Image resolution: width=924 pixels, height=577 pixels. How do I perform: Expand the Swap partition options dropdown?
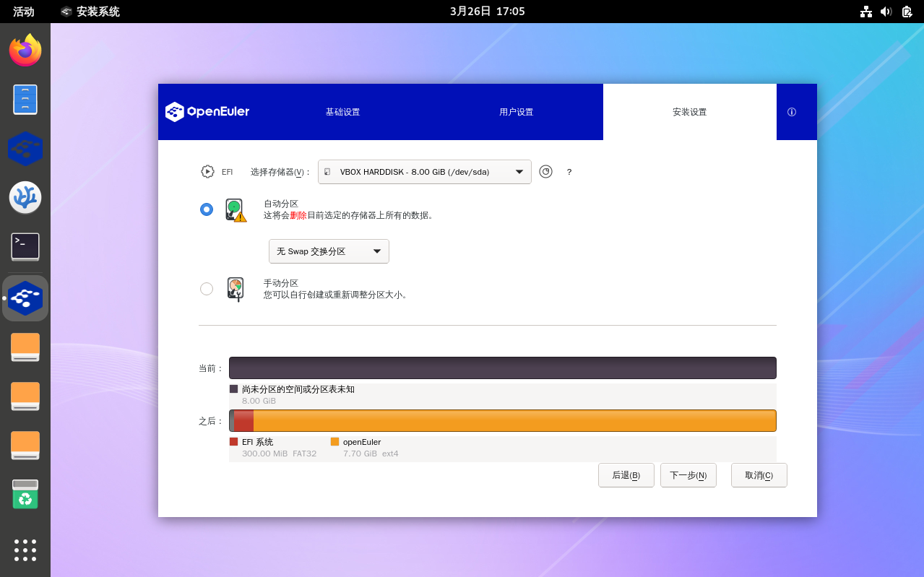tap(329, 251)
